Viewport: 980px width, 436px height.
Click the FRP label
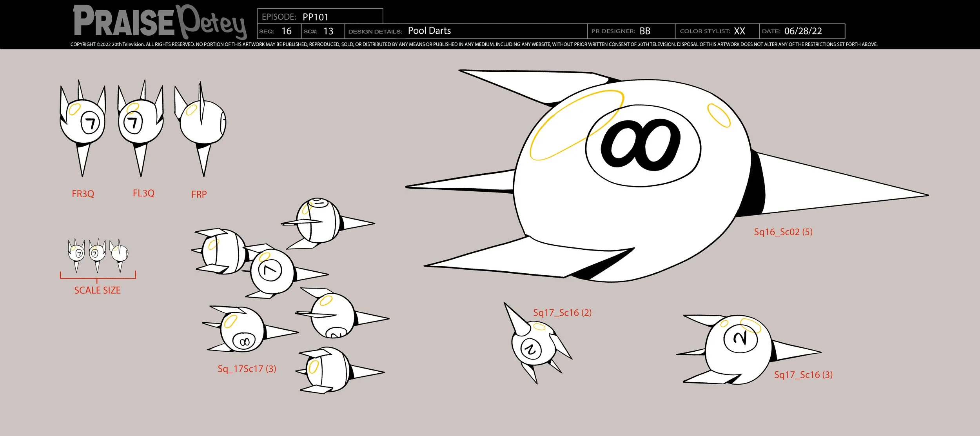click(199, 194)
